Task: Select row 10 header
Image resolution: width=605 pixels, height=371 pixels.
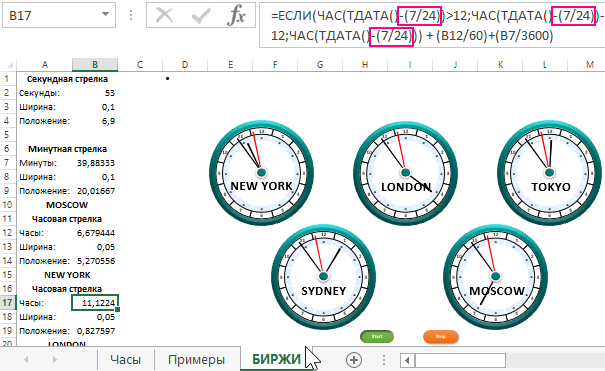Action: coord(7,205)
